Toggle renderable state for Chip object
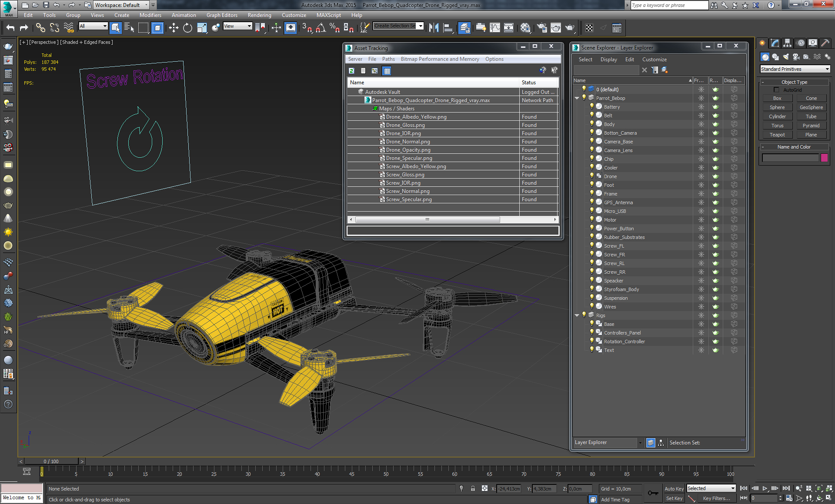This screenshot has height=504, width=835. coord(716,159)
